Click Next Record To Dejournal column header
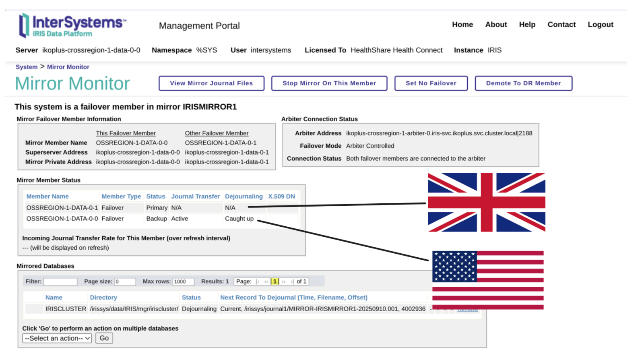This screenshot has height=362, width=644. (x=294, y=298)
